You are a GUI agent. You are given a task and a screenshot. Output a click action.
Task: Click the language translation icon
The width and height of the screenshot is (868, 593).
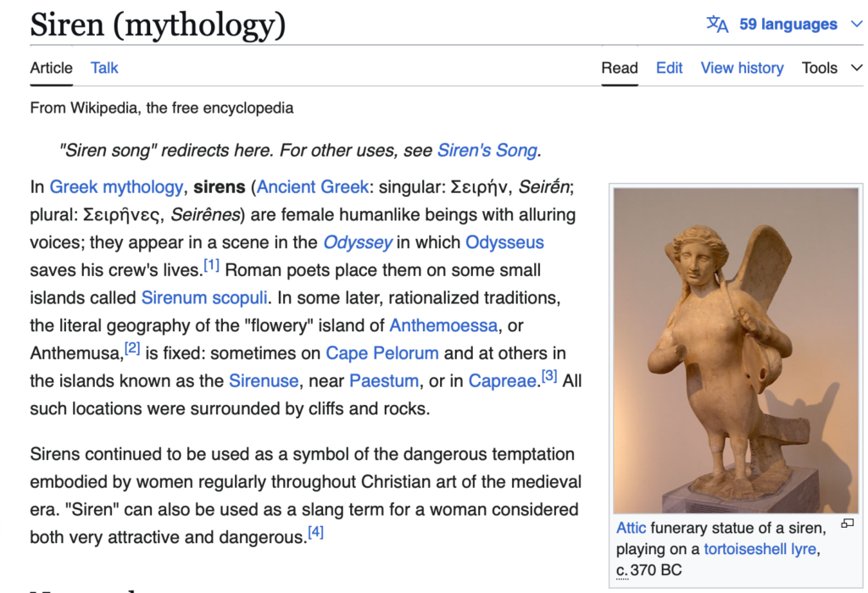(717, 25)
